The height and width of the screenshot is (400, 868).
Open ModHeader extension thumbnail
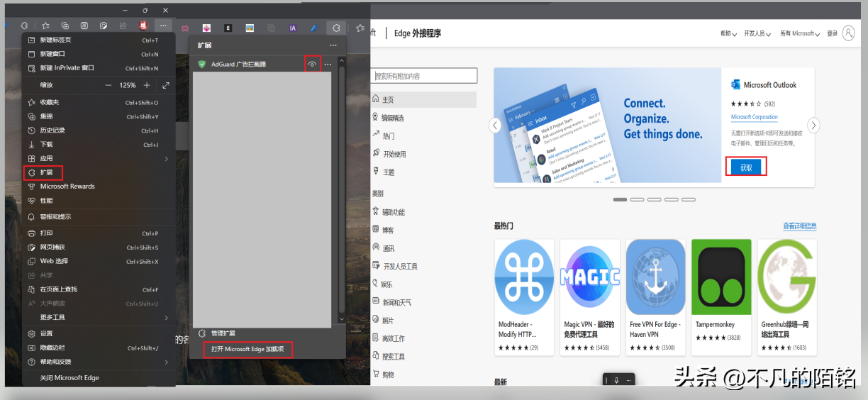524,277
